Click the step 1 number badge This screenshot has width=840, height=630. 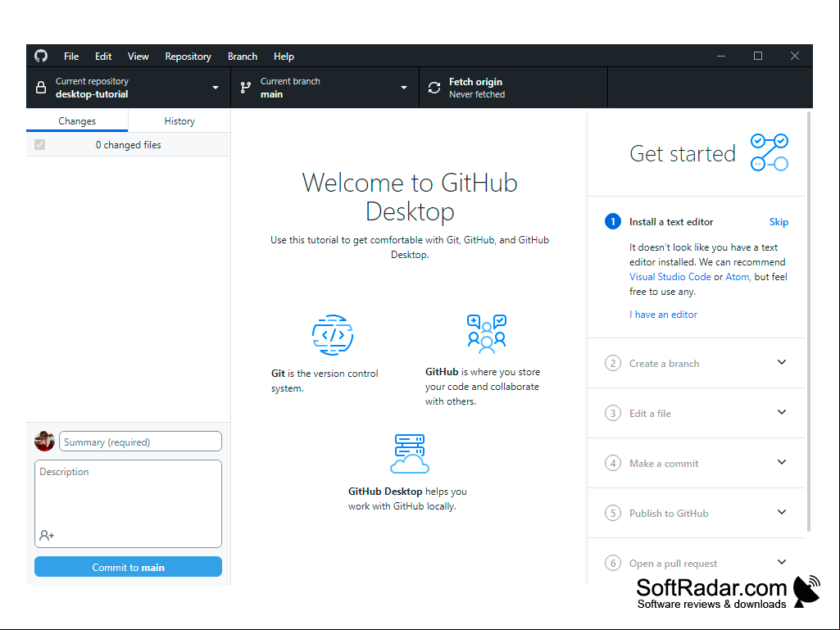[612, 221]
